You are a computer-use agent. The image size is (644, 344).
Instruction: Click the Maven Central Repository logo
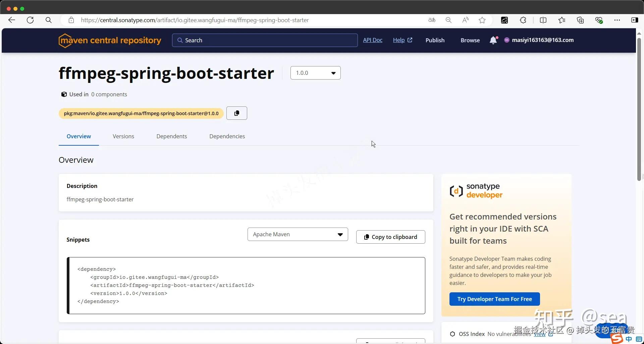coord(109,40)
